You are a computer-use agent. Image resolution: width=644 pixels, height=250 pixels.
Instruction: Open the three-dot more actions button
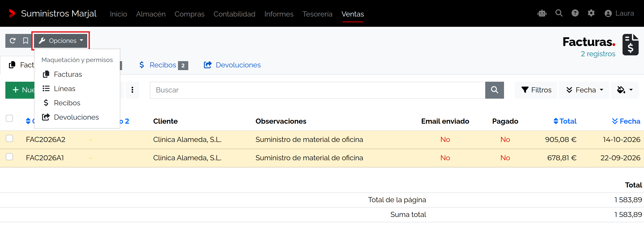click(x=132, y=90)
